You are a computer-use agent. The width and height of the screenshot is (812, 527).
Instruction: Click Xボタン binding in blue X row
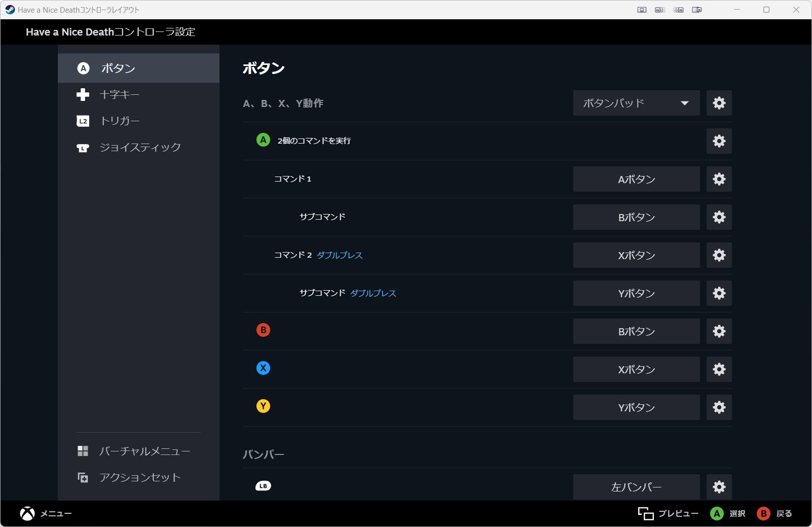(x=636, y=369)
